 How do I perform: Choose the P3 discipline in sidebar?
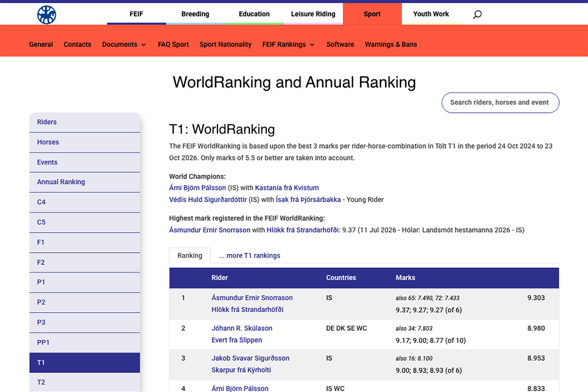point(85,322)
